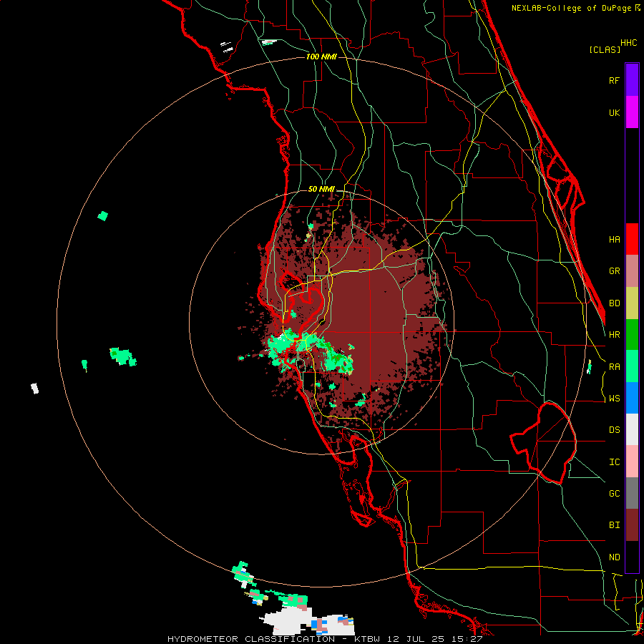Image resolution: width=644 pixels, height=644 pixels.
Task: Click the 'HR' legend label
Action: pyautogui.click(x=614, y=335)
